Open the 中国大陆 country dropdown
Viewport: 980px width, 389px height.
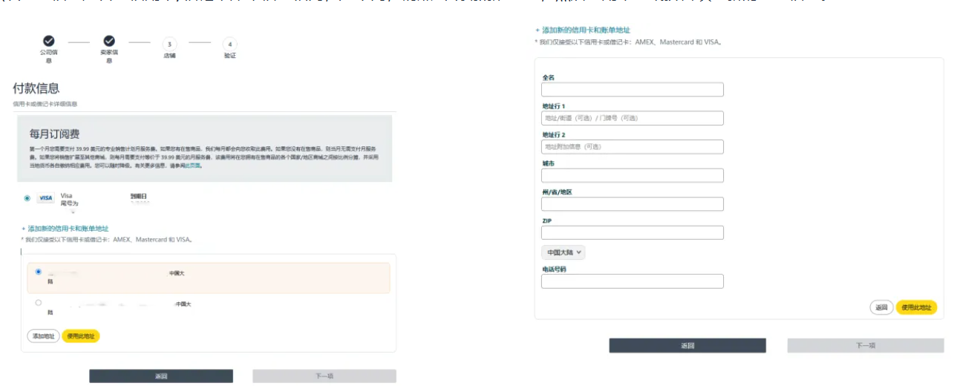[563, 252]
